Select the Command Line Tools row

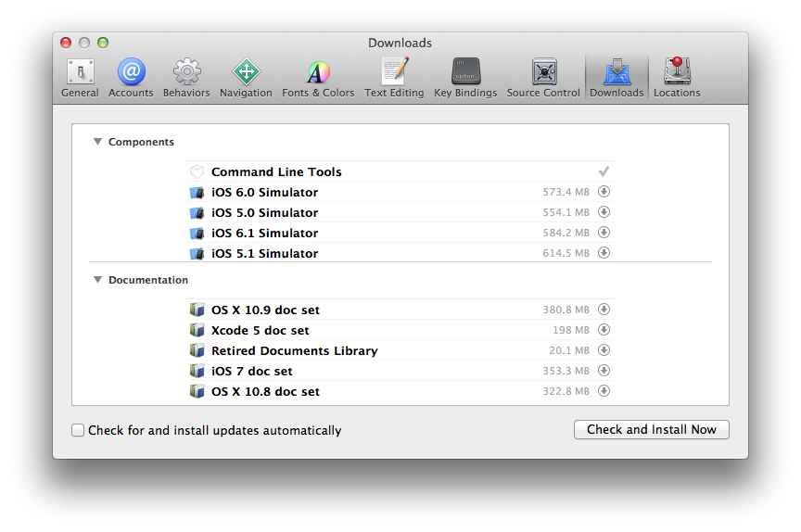pos(400,171)
